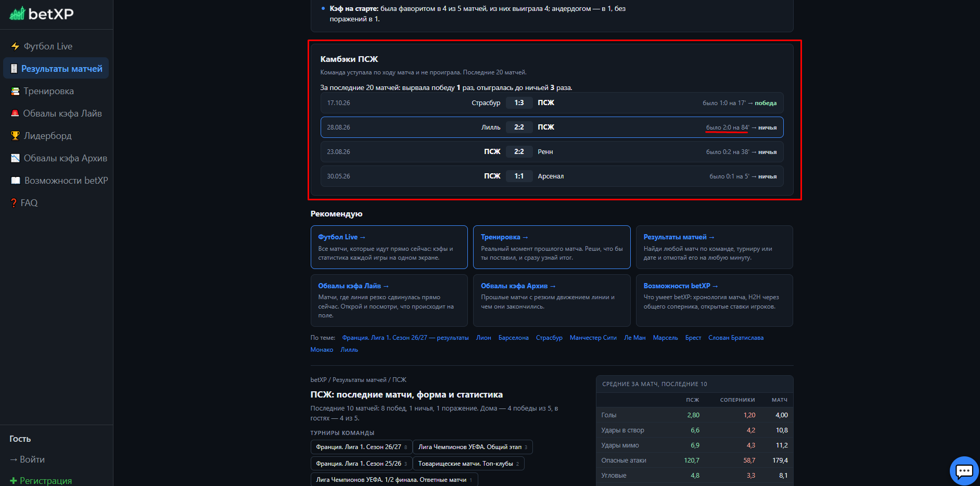Click the FAQ question mark icon
Screen dimensions: 980x486
[x=14, y=203]
